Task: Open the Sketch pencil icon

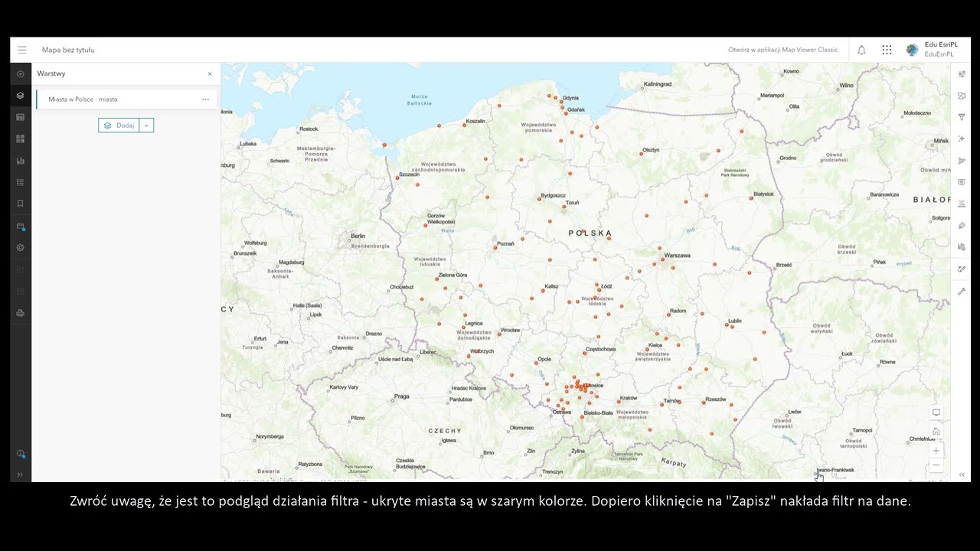Action: click(x=962, y=269)
